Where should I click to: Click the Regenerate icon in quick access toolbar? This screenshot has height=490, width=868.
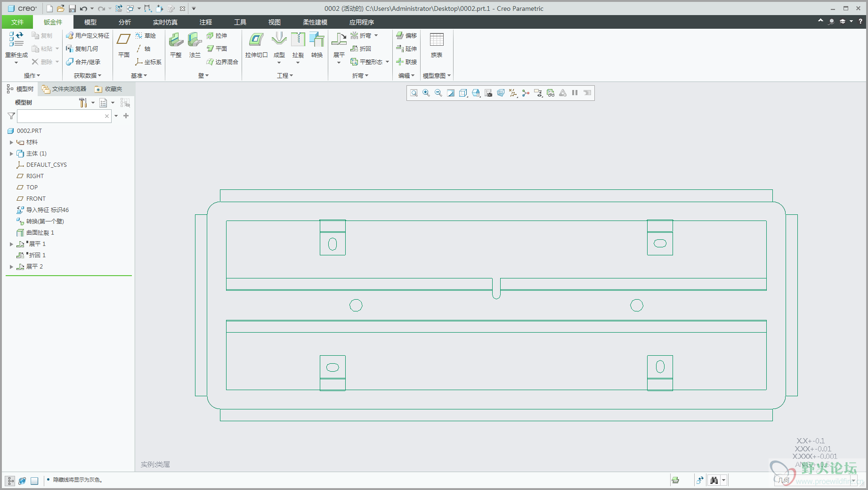coord(119,8)
